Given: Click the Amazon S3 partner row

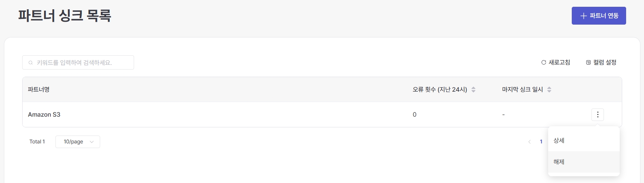Looking at the screenshot, I should 44,115.
